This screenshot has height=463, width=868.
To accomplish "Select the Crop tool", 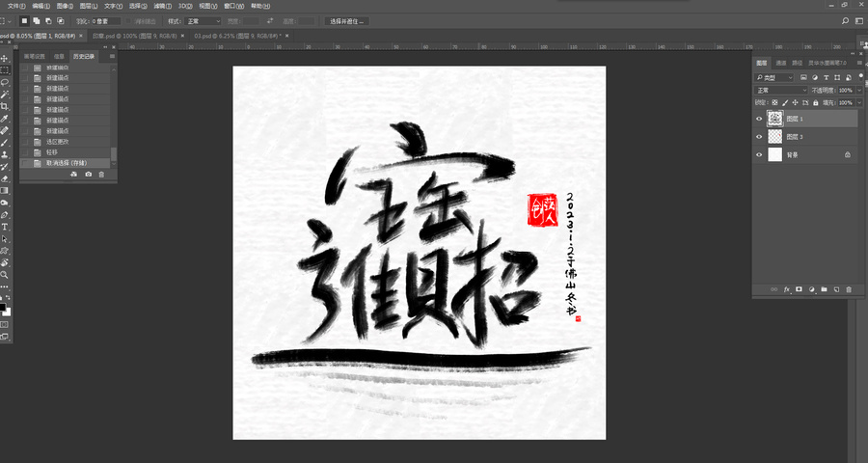I will point(5,106).
